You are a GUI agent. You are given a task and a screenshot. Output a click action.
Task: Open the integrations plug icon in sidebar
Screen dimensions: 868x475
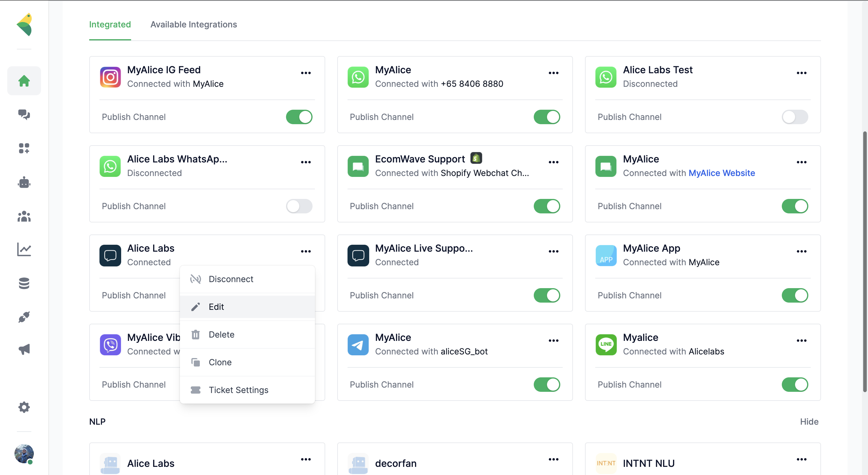pyautogui.click(x=24, y=317)
